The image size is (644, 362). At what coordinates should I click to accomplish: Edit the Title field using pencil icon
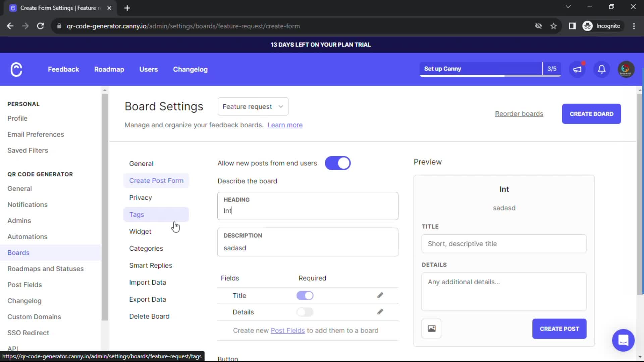380,295
